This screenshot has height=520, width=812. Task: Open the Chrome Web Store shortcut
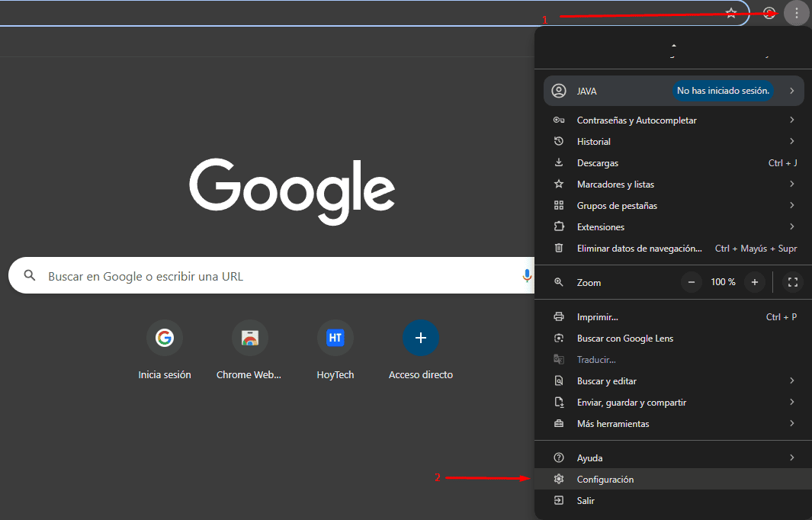click(x=249, y=338)
